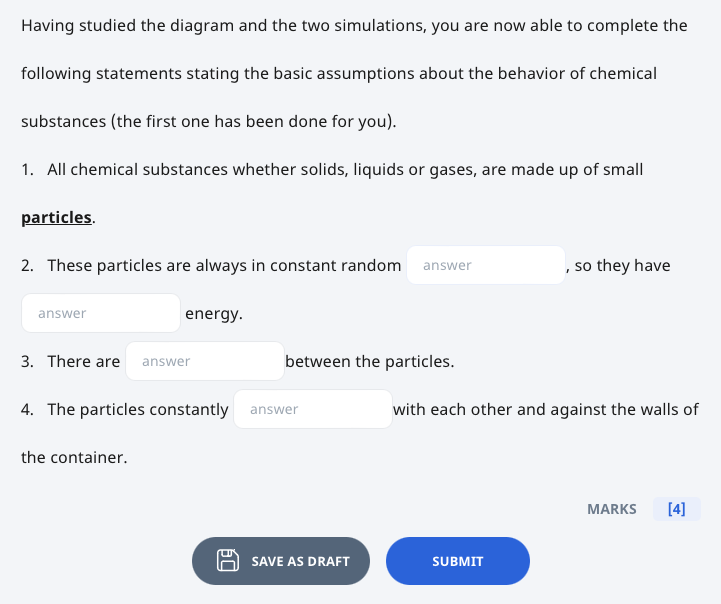Submit the answers with the SUBMIT button
This screenshot has width=721, height=604.
coord(458,561)
